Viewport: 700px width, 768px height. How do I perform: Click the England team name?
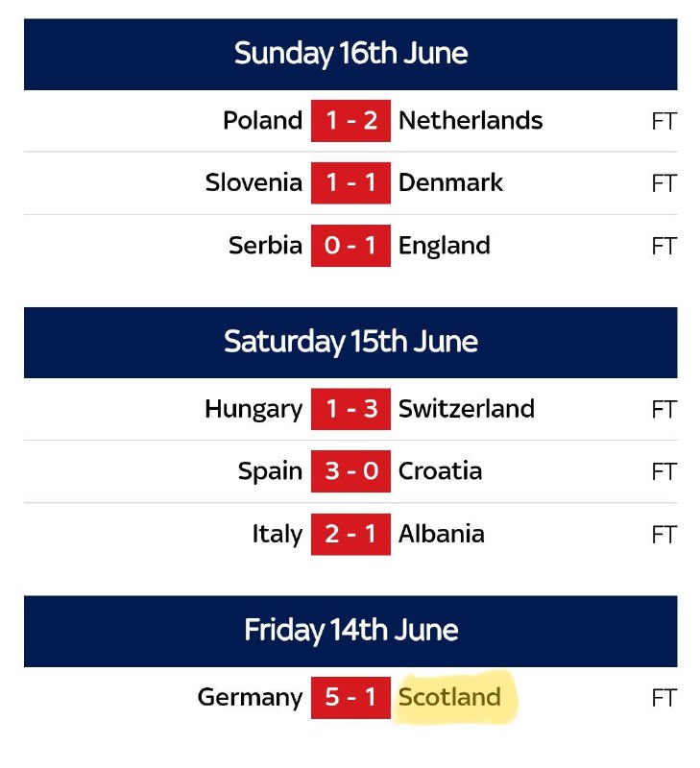(x=445, y=246)
